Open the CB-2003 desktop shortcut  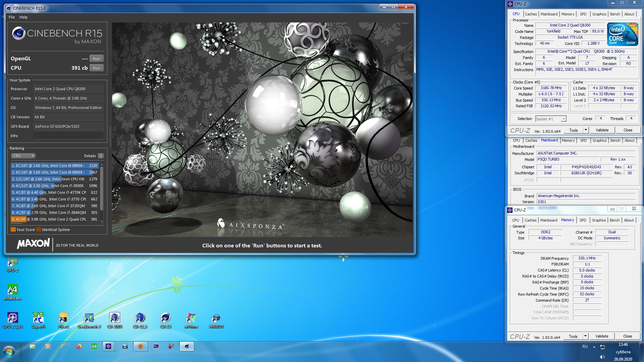(115, 320)
